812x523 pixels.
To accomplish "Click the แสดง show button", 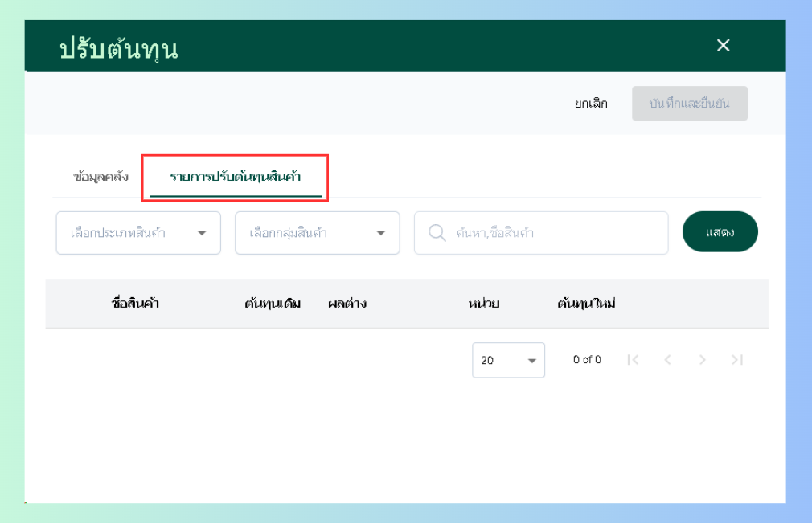I will 720,231.
